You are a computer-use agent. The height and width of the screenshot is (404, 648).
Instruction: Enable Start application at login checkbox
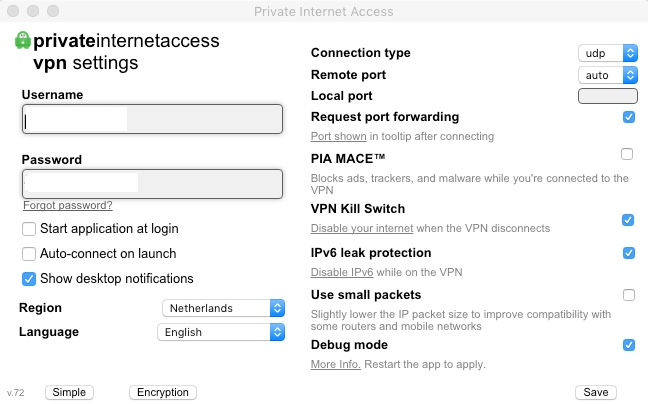[x=29, y=229]
